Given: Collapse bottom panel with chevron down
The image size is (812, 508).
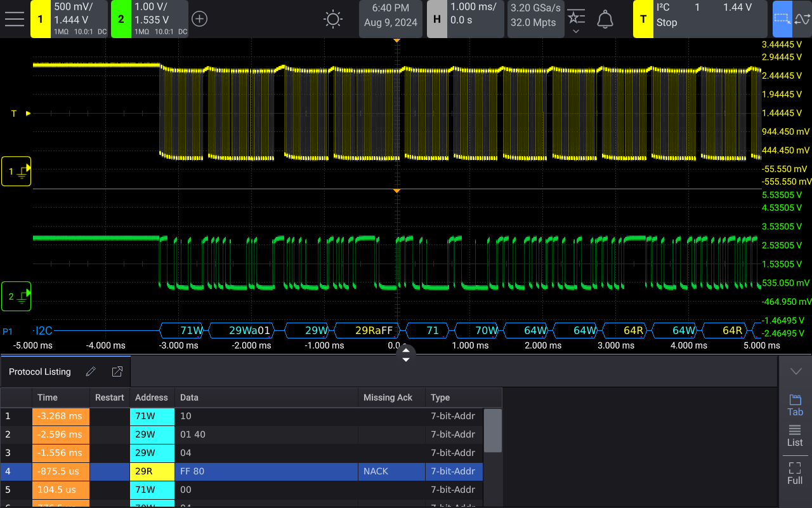Looking at the screenshot, I should [796, 371].
